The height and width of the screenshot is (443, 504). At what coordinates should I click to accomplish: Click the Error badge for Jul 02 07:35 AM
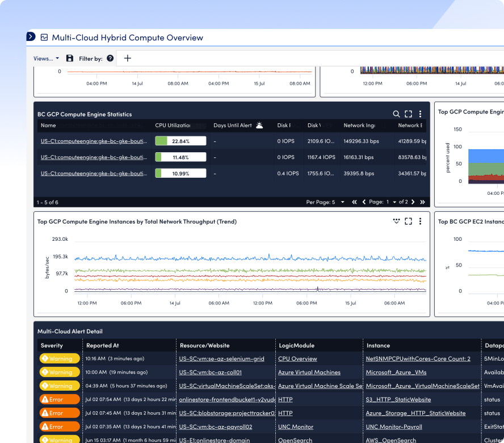(60, 427)
